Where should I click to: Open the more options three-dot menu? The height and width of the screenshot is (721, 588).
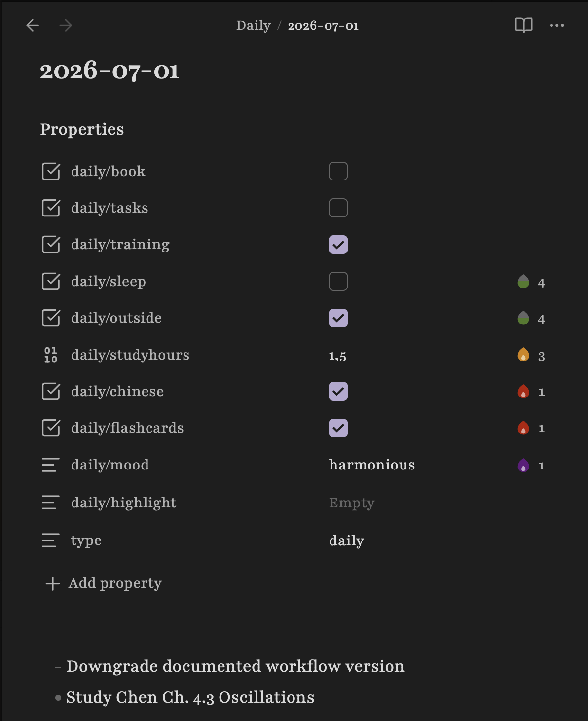click(557, 25)
